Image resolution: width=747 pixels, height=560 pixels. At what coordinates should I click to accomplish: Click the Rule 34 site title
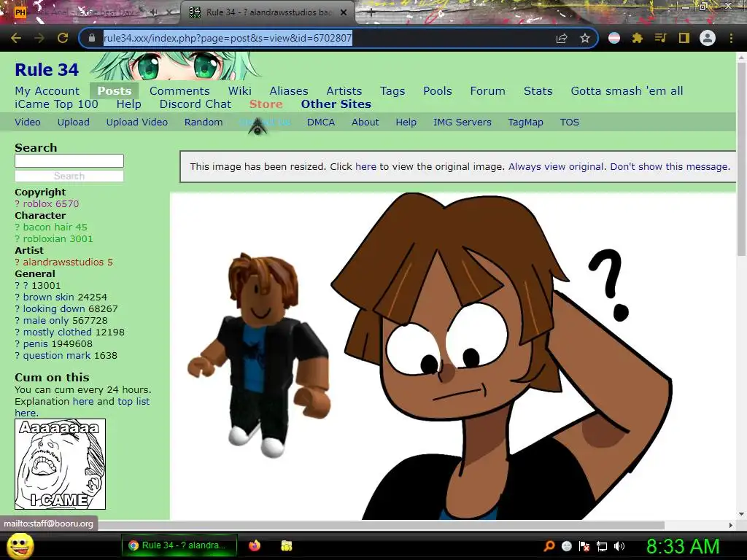pyautogui.click(x=47, y=70)
